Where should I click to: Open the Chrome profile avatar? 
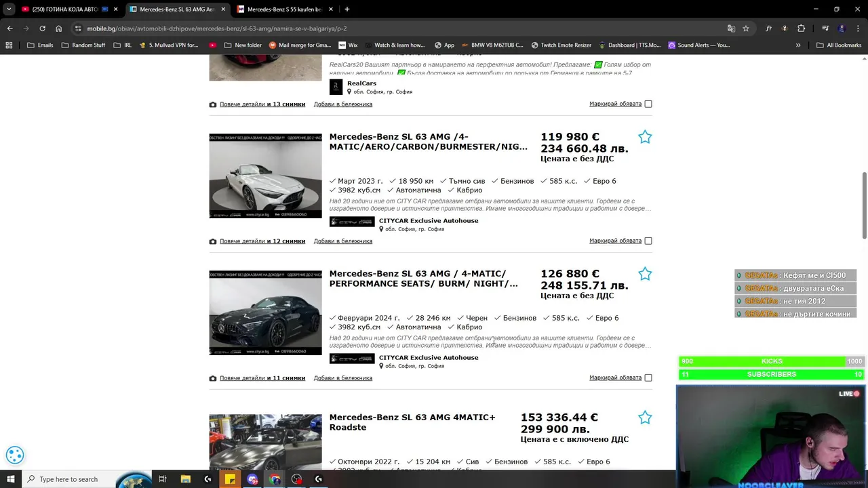(x=842, y=28)
